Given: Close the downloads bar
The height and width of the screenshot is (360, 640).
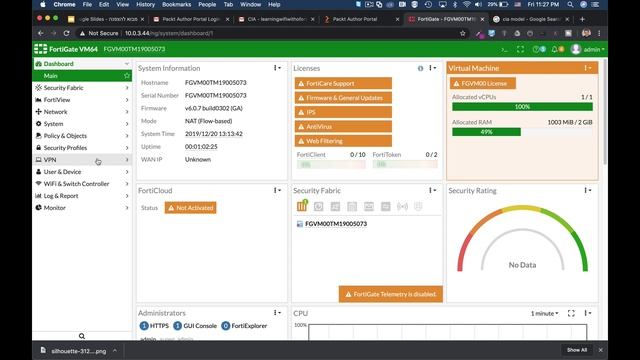Looking at the screenshot, I should coord(600,350).
